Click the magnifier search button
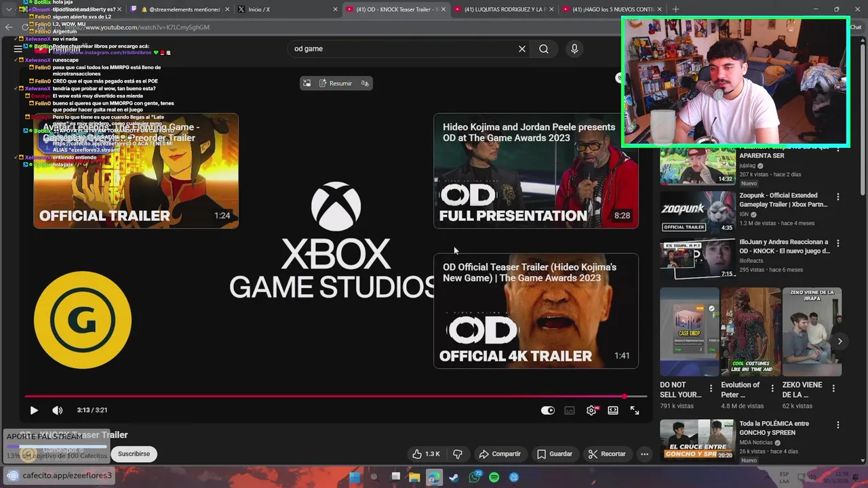This screenshot has width=868, height=488. pyautogui.click(x=544, y=49)
